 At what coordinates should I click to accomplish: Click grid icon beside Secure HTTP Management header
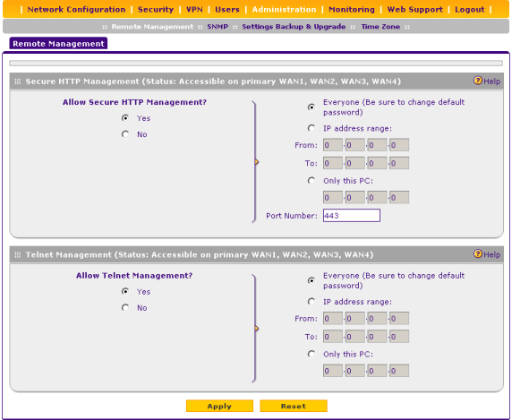18,81
